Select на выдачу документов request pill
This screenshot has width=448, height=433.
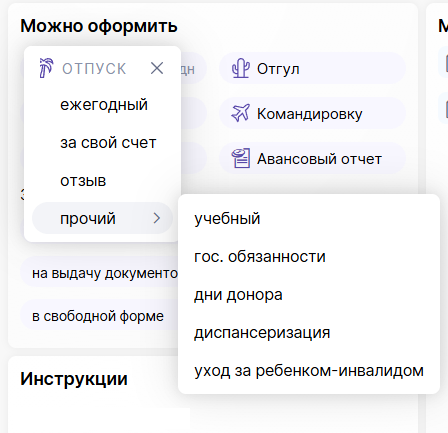(100, 273)
